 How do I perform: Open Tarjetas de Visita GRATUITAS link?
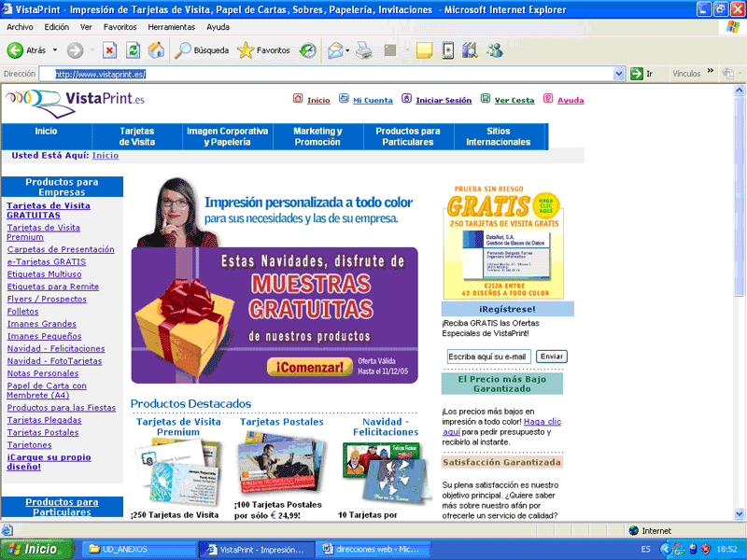[x=49, y=211]
